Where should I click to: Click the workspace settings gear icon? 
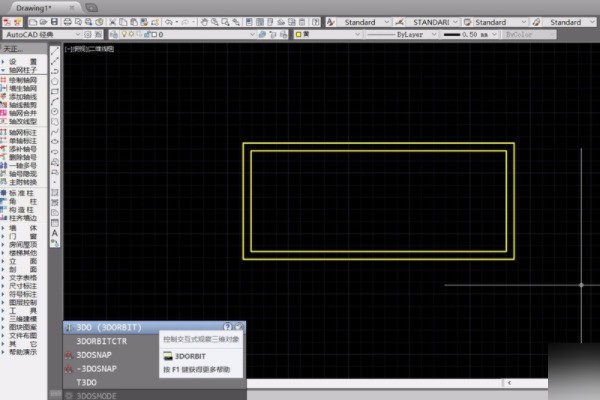[x=88, y=34]
